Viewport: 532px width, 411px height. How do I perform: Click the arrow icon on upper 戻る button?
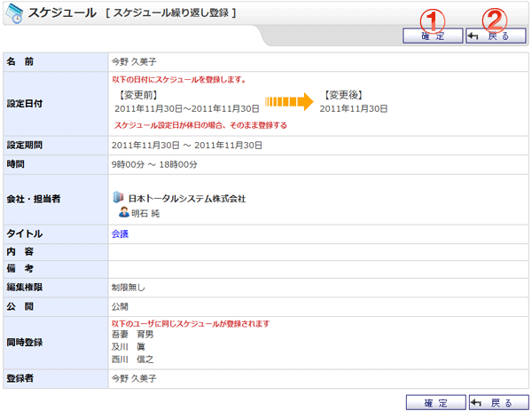tap(475, 36)
